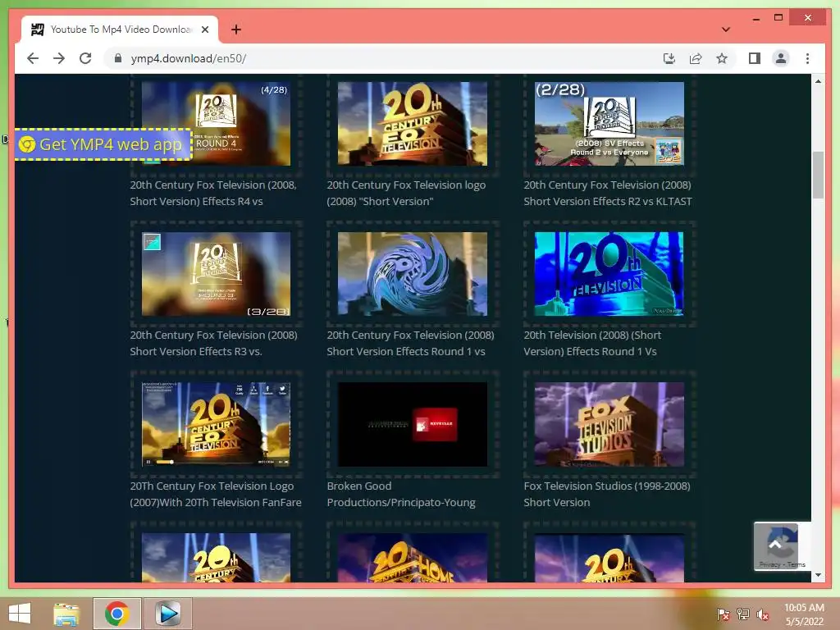
Task: Click the browser forward arrow
Action: pos(59,58)
